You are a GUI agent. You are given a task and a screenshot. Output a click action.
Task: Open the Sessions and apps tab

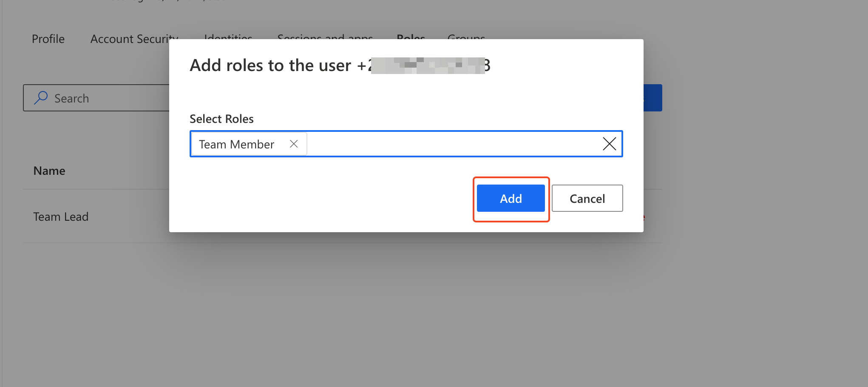pos(325,37)
